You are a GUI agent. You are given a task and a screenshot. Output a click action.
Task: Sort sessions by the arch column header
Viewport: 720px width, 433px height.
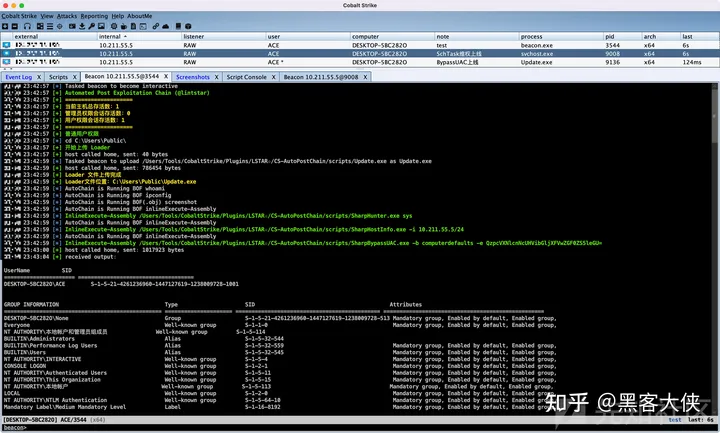tap(661, 36)
